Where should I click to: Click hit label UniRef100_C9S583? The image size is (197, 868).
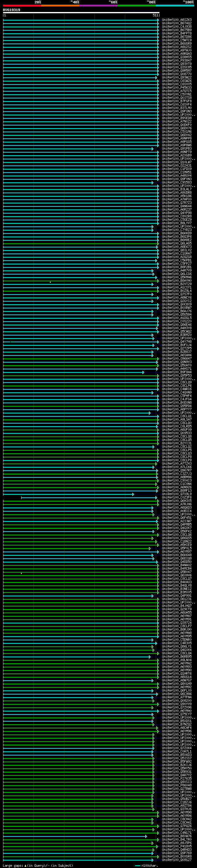(x=177, y=183)
